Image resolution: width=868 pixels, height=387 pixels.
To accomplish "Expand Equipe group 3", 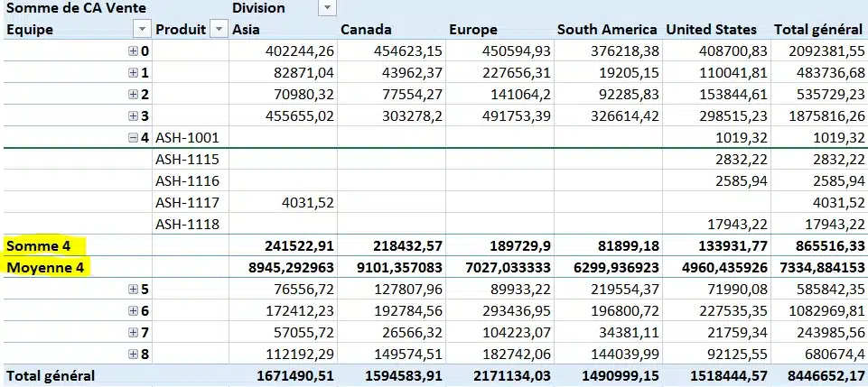I will pos(133,116).
